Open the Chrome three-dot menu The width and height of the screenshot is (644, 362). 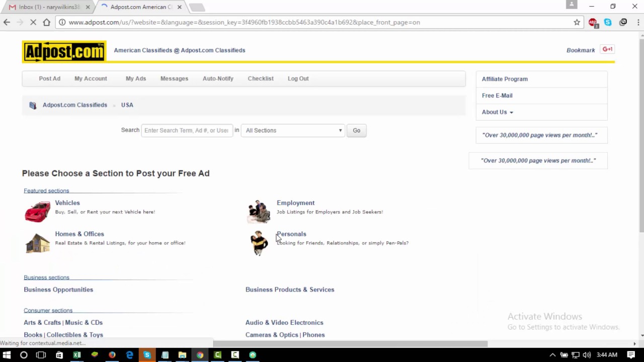pos(638,22)
